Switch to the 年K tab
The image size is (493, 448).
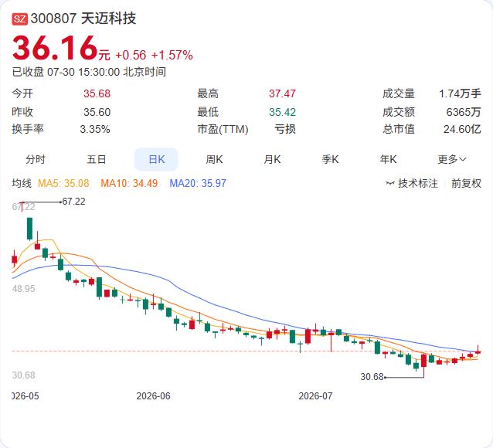point(388,159)
